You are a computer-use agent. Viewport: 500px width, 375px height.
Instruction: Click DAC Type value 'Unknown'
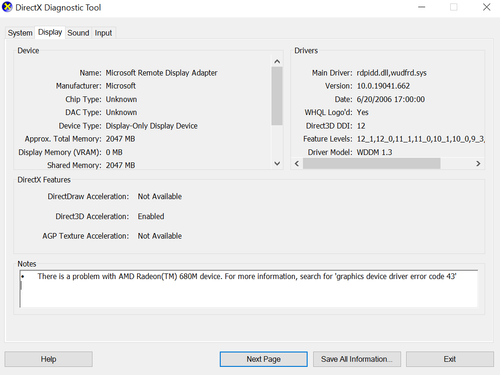point(121,112)
